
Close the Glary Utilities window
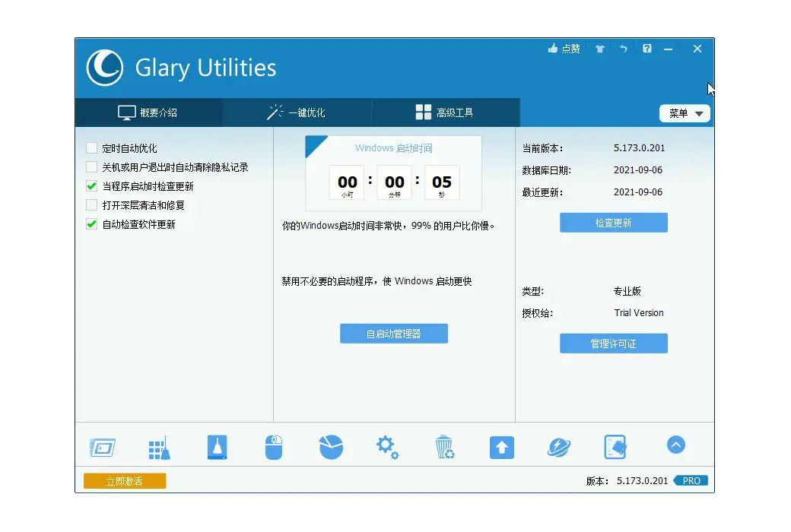tap(697, 49)
